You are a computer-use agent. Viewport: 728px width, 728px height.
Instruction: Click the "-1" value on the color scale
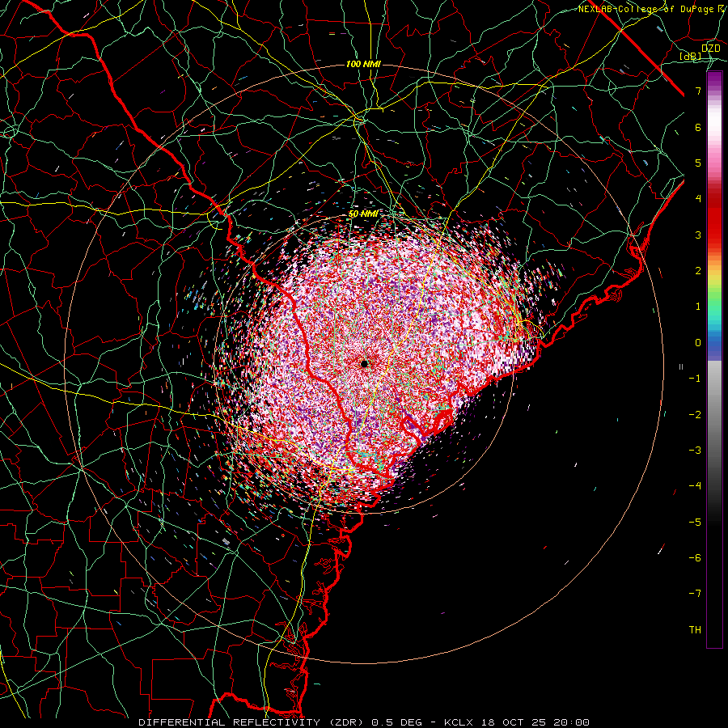[x=695, y=379]
